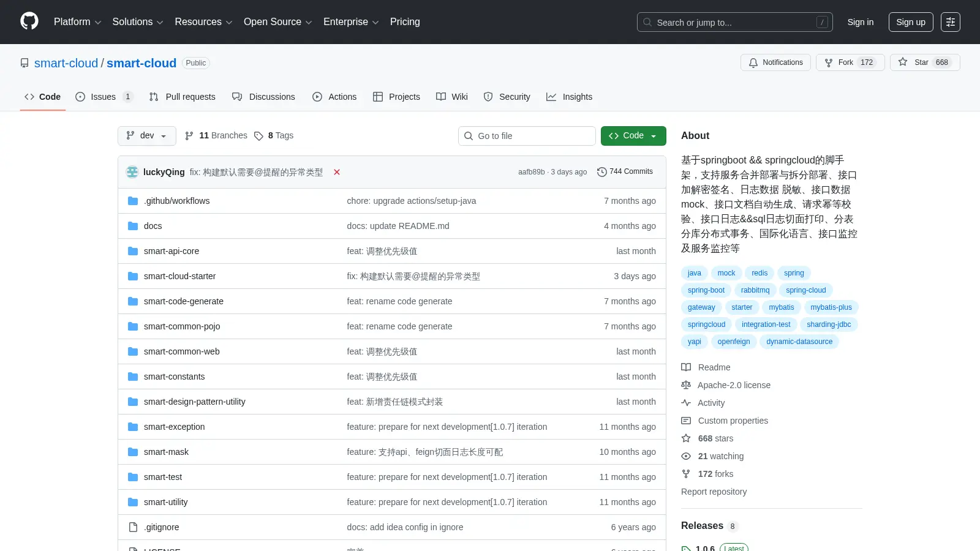The image size is (980, 551).
Task: Click the license scale icon
Action: [x=686, y=385]
